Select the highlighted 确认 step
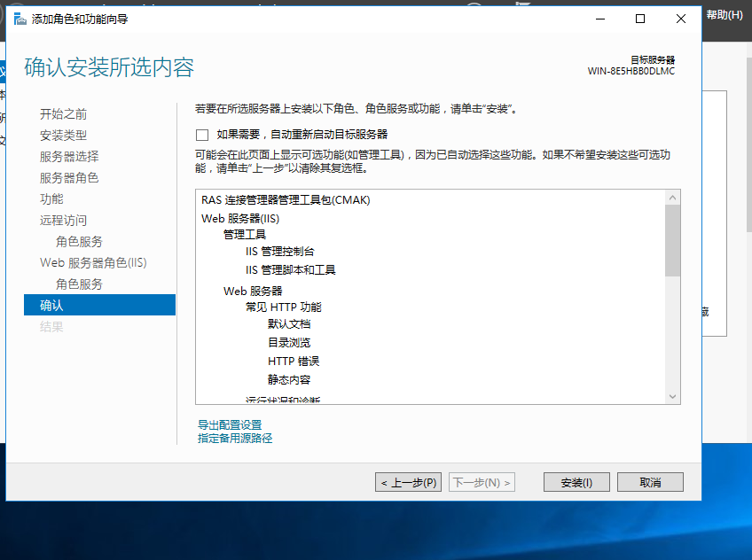752x560 pixels. (x=50, y=305)
